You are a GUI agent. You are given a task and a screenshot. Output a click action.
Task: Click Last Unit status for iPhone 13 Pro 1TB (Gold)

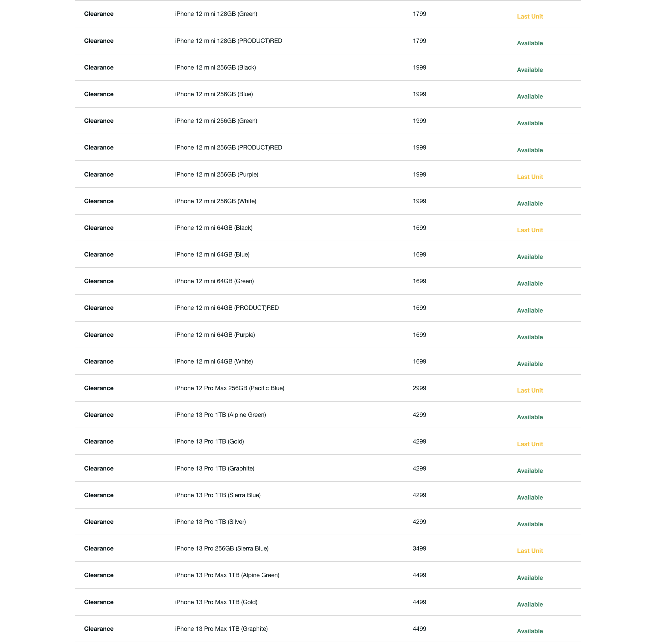[x=529, y=444]
